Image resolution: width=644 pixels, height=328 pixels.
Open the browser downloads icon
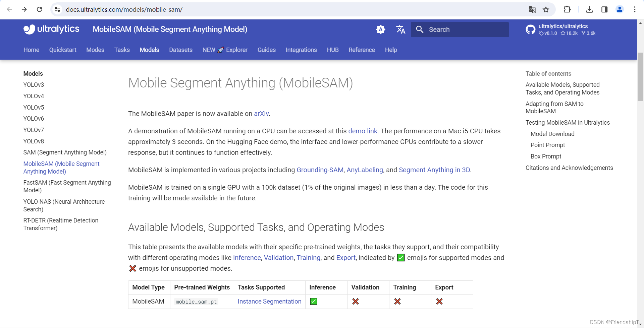coord(589,9)
